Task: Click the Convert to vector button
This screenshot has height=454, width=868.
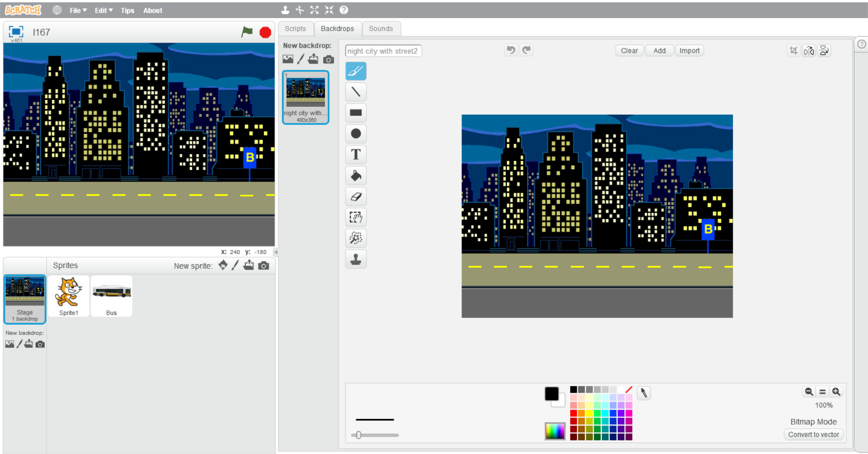Action: [x=814, y=434]
